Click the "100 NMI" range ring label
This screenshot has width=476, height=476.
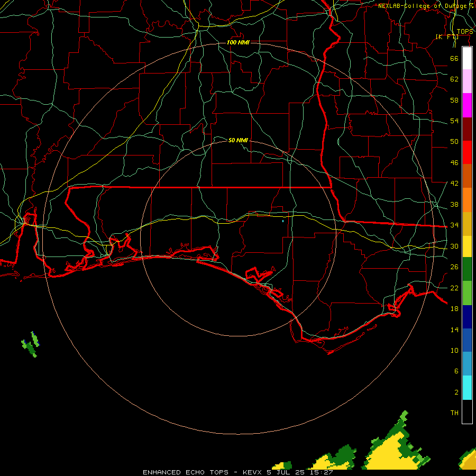(238, 42)
